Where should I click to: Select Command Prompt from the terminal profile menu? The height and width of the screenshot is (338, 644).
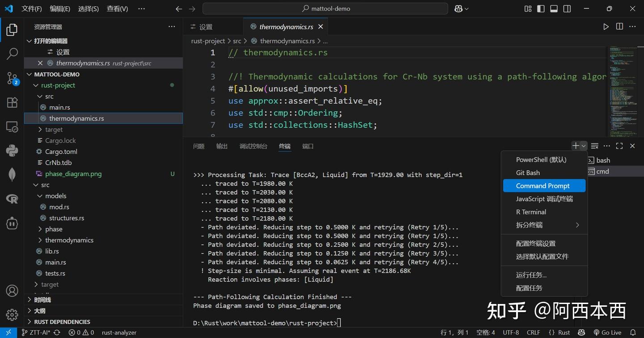coord(544,186)
